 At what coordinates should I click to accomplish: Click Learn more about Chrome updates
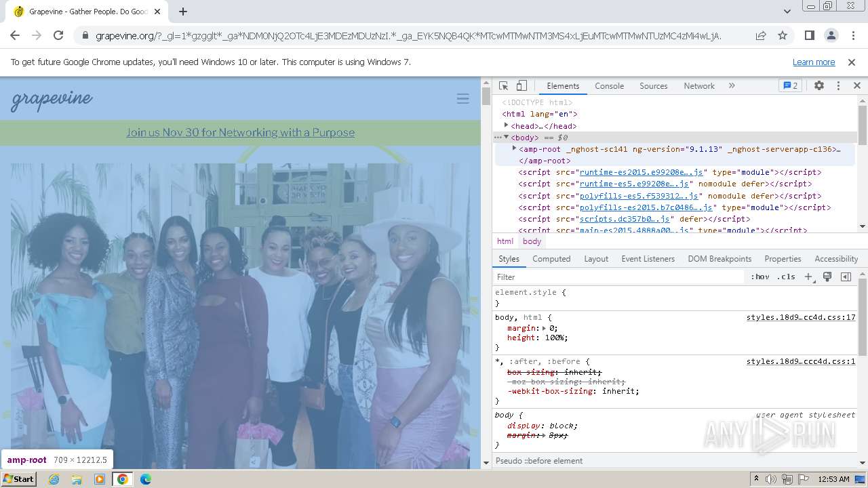814,62
